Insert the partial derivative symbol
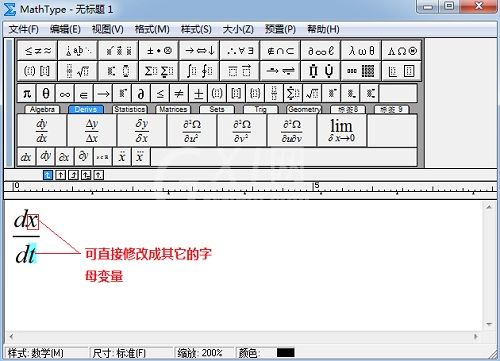 tap(141, 93)
